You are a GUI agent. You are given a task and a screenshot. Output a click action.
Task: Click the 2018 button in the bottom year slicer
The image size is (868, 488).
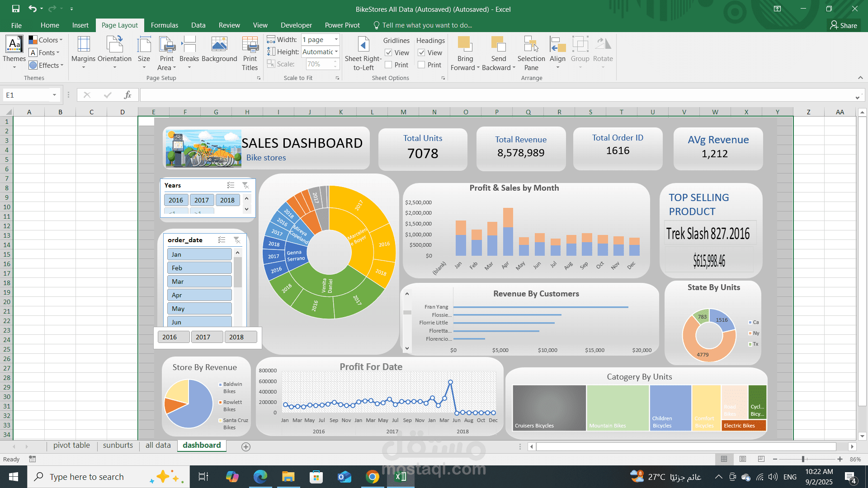pos(241,337)
